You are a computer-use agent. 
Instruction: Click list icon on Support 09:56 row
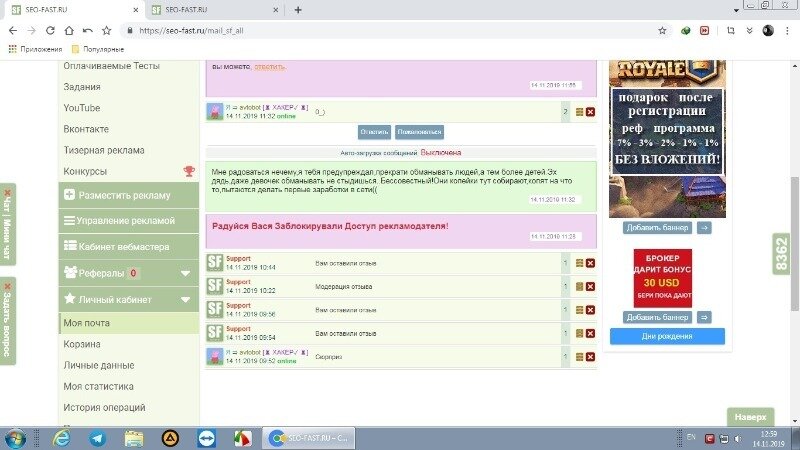580,310
